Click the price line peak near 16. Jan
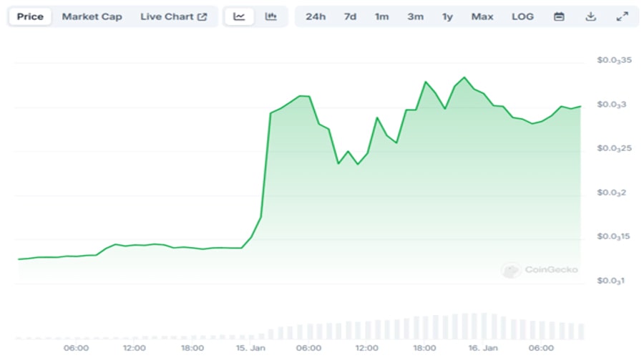The image size is (644, 358). (x=464, y=77)
